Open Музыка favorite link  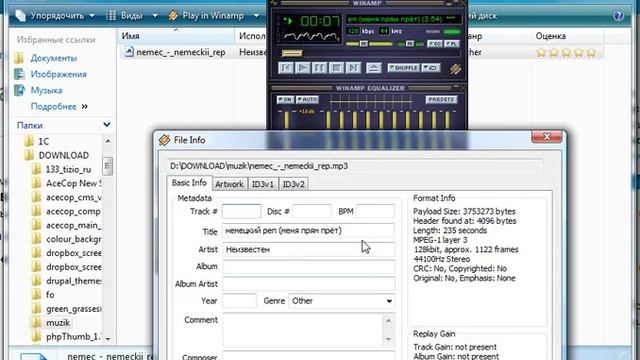[46, 90]
